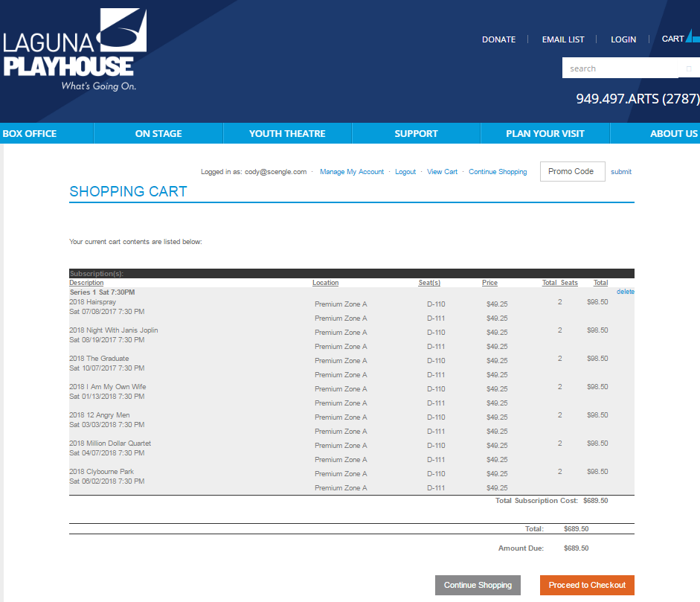Click Clybourne Park row total $98.50

pos(597,472)
